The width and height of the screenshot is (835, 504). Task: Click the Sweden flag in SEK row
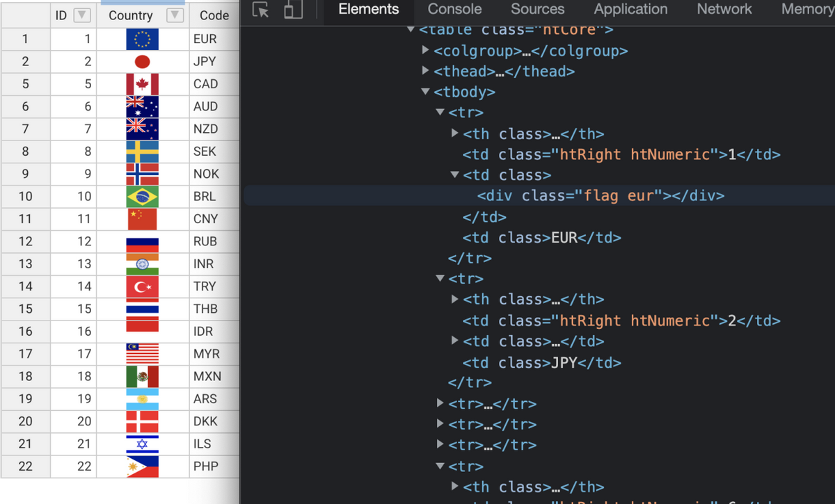(142, 152)
